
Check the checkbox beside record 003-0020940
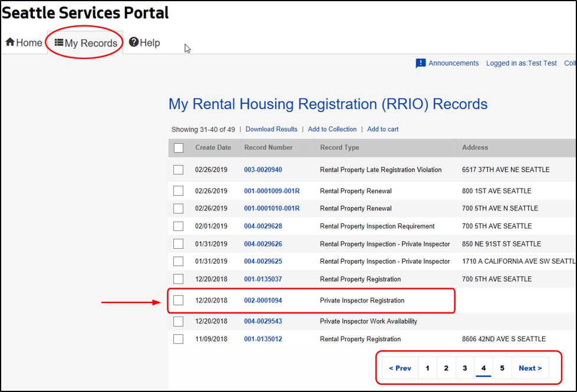point(179,169)
